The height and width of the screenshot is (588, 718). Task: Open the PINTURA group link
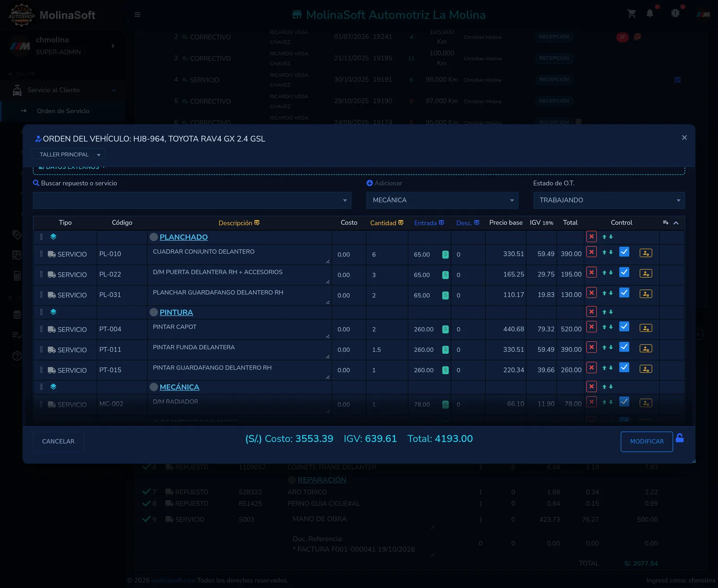pos(176,313)
